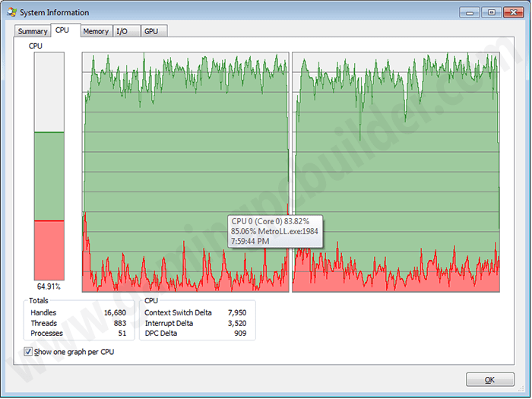Maximize the System Information window
The image size is (532, 399).
point(491,13)
